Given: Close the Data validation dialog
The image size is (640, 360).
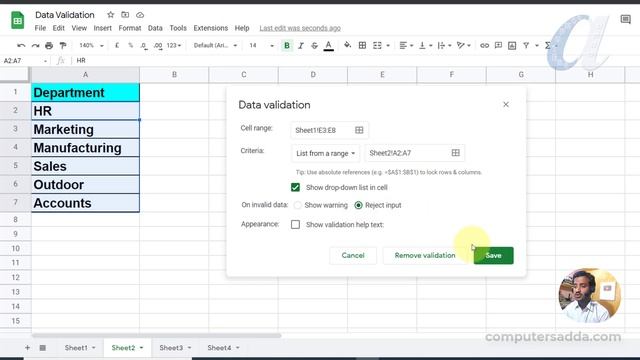Looking at the screenshot, I should tap(506, 104).
